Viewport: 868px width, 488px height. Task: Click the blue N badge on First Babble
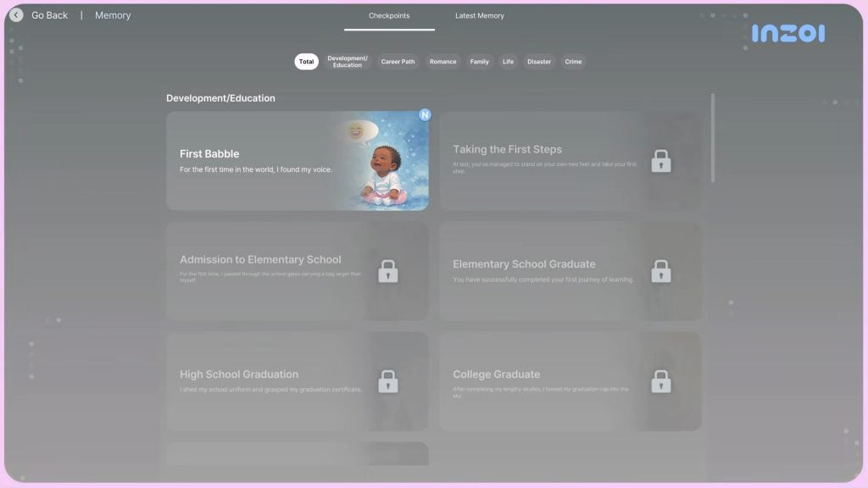(425, 114)
